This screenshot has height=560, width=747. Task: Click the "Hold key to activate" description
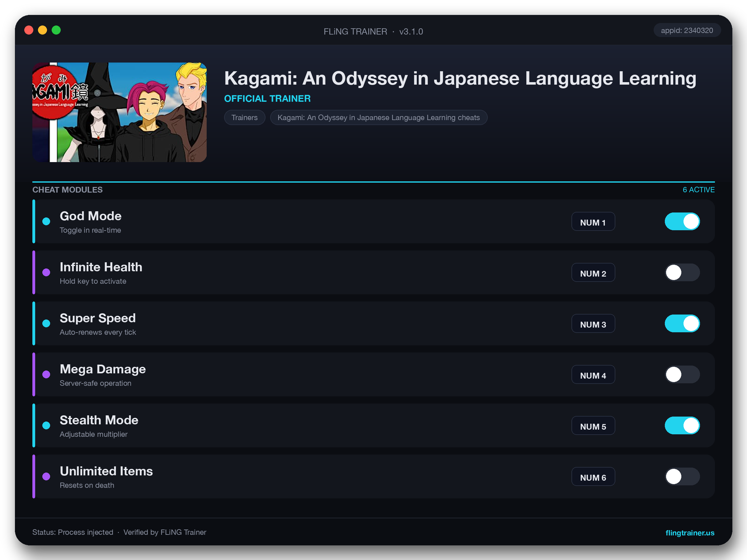click(x=93, y=281)
